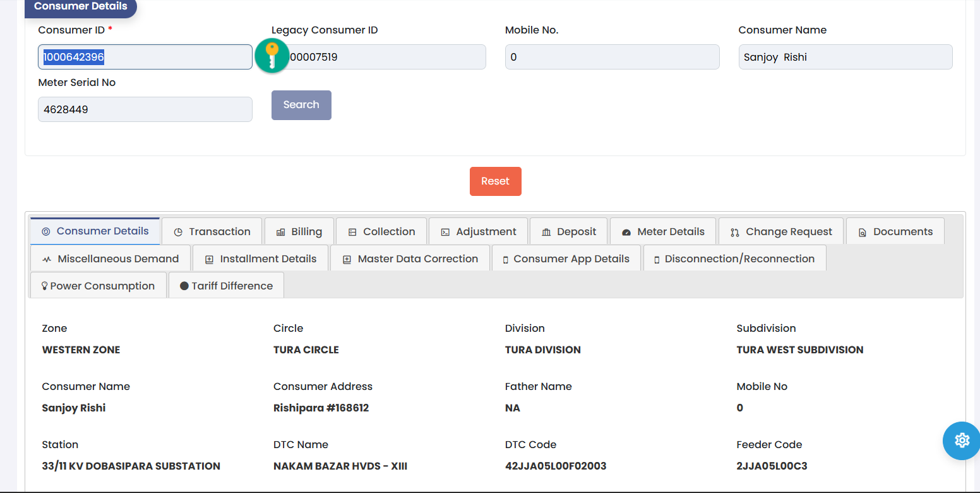Click the Subdivision label

[x=766, y=328]
